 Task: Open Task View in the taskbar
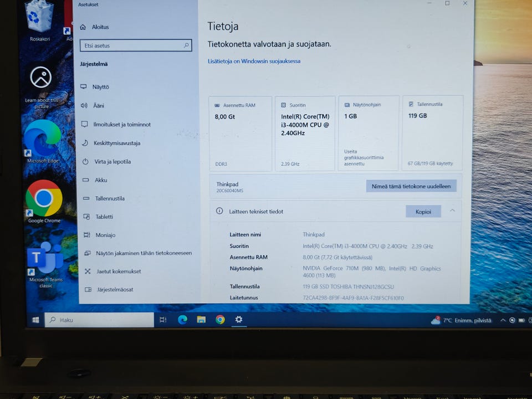tap(163, 320)
